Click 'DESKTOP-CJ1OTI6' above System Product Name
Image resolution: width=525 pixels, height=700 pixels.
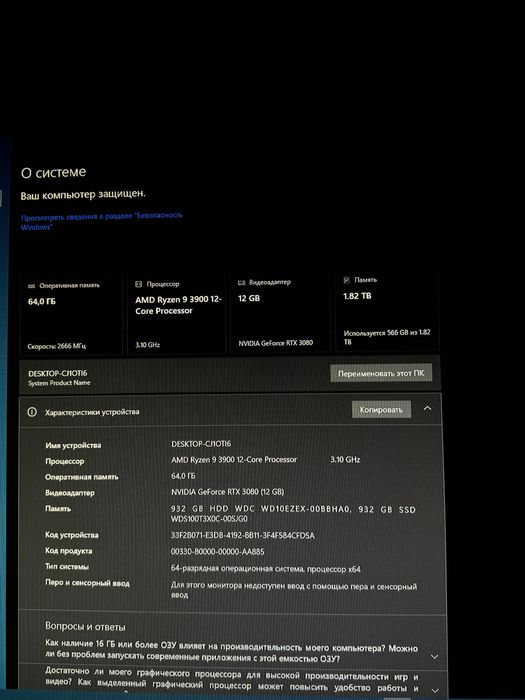58,373
